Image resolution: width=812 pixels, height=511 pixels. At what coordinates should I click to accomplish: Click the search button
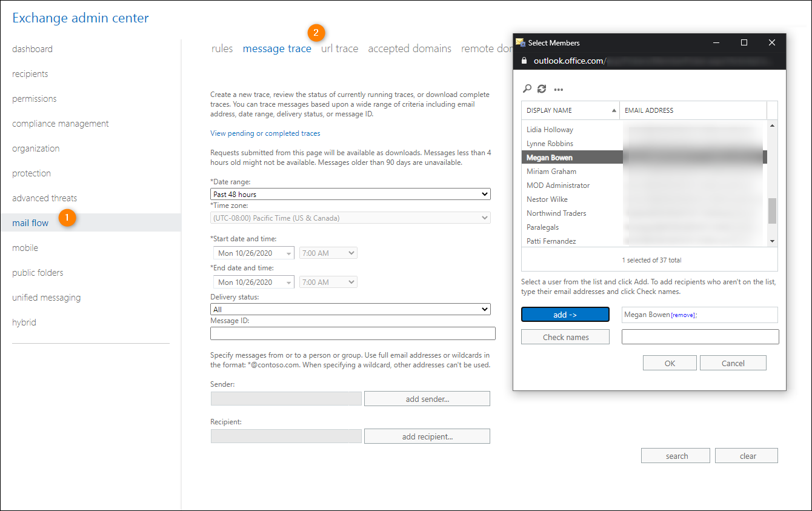[676, 456]
